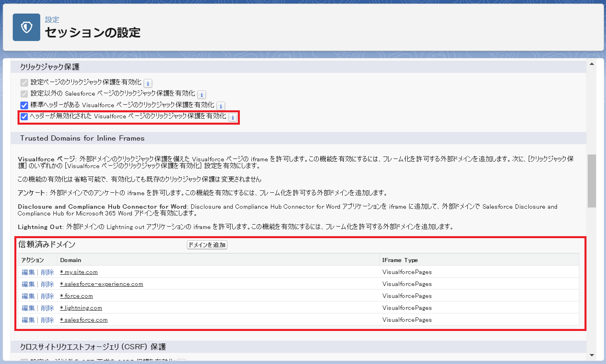The height and width of the screenshot is (364, 606).
Task: Delete the *.force.com domain
Action: tap(47, 296)
